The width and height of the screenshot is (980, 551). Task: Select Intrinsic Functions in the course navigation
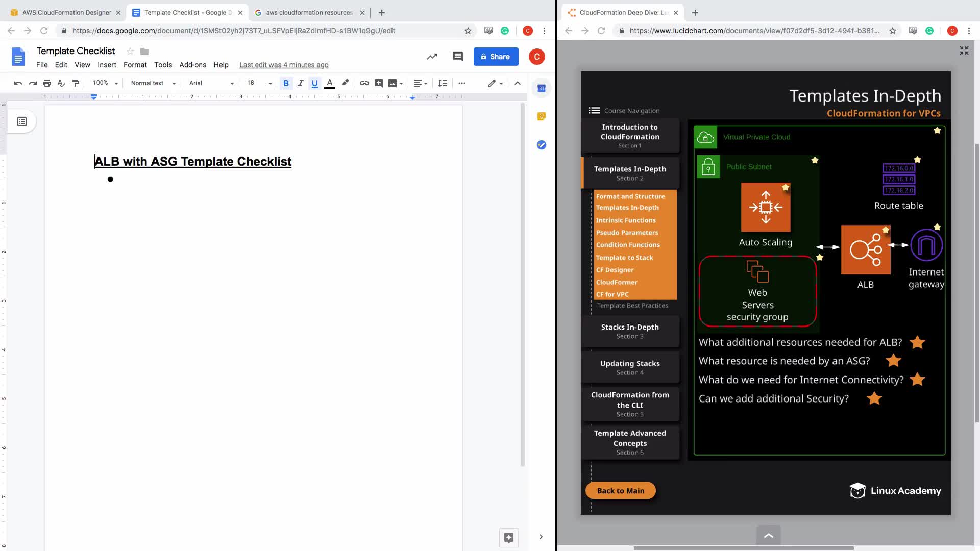[626, 220]
